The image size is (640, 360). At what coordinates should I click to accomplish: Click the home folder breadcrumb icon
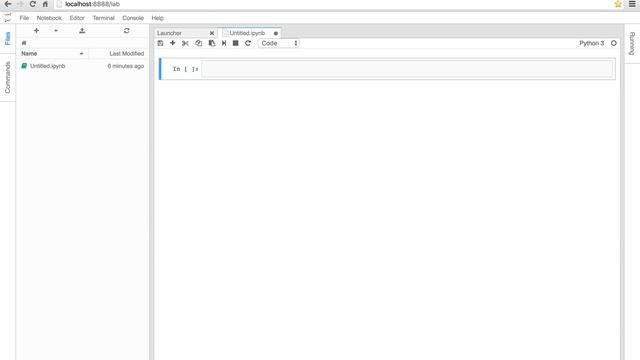coord(24,43)
